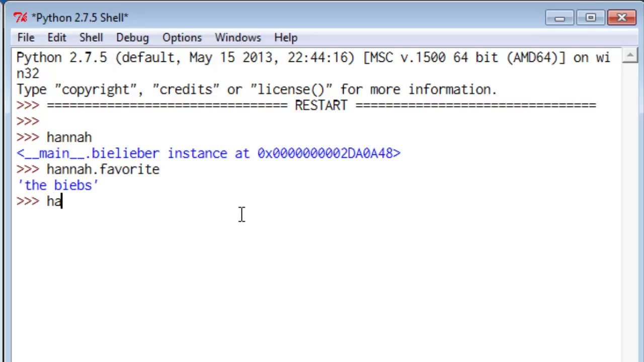Click the 'n32' wrapped text line
Screen dimensions: 644x362
pyautogui.click(x=28, y=73)
